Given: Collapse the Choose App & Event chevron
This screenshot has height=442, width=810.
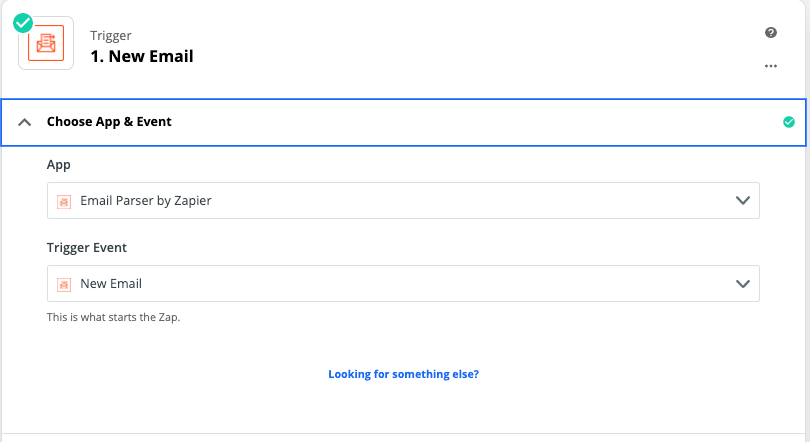Looking at the screenshot, I should pyautogui.click(x=24, y=122).
